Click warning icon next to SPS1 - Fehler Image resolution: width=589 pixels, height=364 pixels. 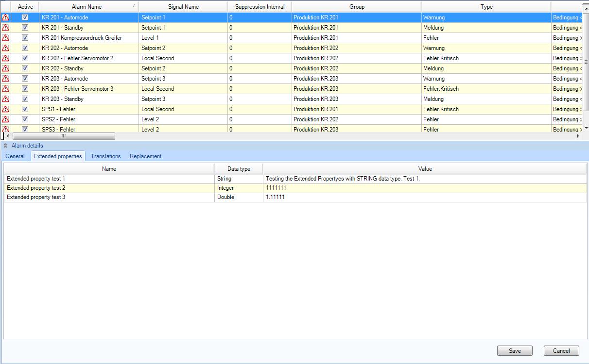(5, 109)
